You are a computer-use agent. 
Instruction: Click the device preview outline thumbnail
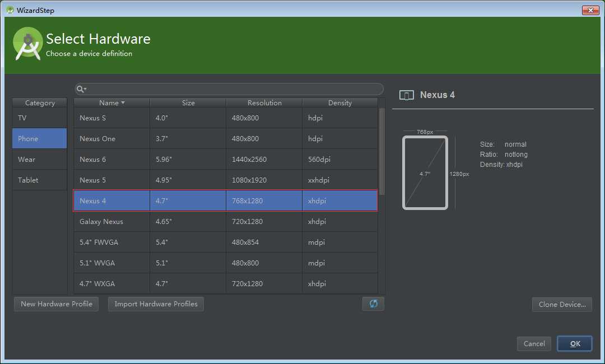point(425,172)
